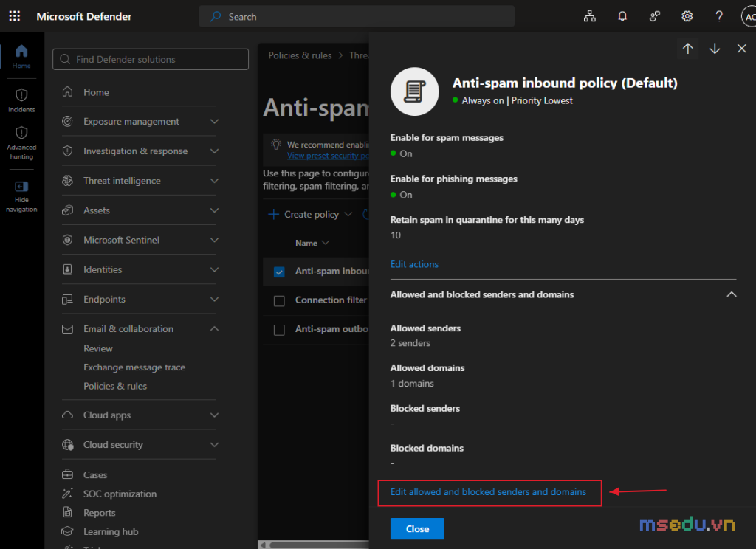Click the network topology icon in header
Image resolution: width=756 pixels, height=549 pixels.
point(589,16)
